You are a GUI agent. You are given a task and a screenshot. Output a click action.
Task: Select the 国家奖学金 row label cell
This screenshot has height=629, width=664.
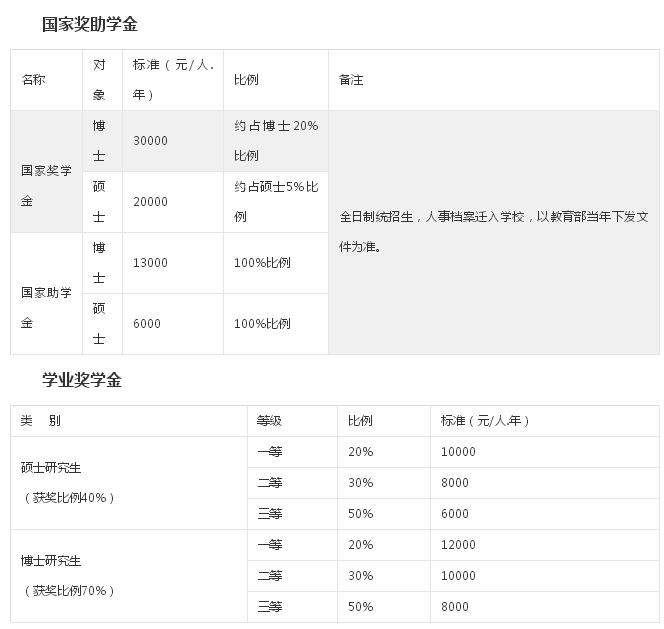(x=46, y=186)
